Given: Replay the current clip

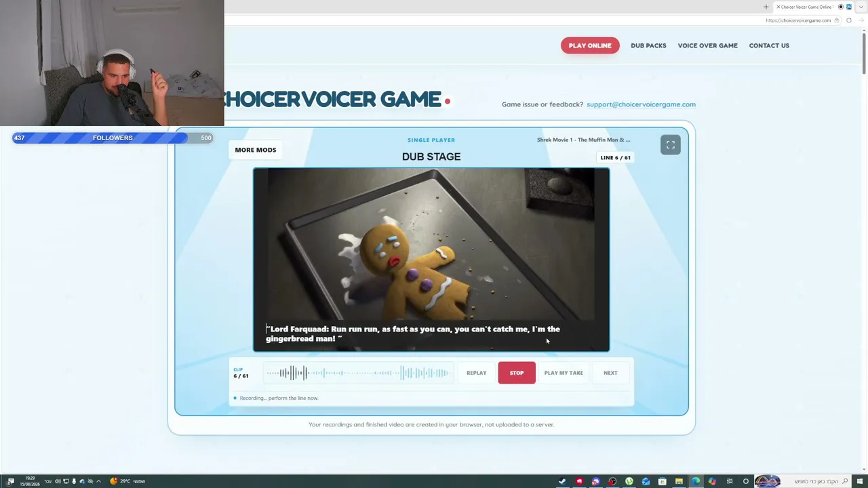Looking at the screenshot, I should [476, 373].
